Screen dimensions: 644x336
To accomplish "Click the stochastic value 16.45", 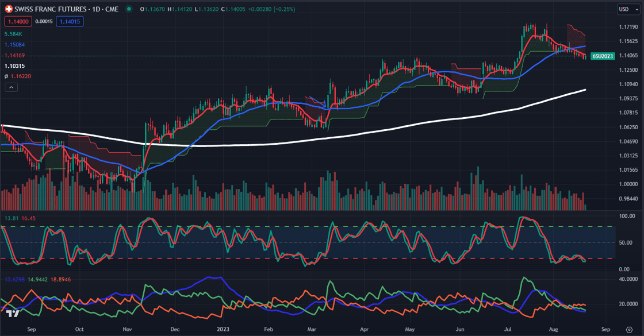I will (x=29, y=218).
